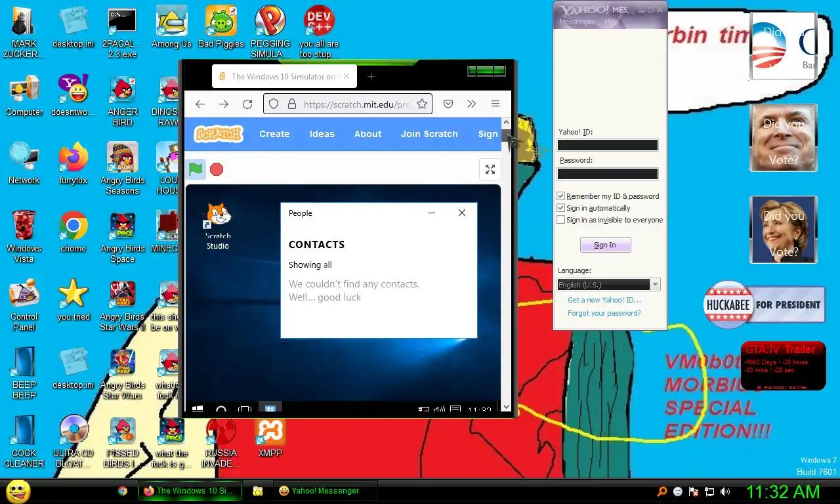Click the smiley Start button on the taskbar
The image size is (840, 504).
pyautogui.click(x=18, y=491)
